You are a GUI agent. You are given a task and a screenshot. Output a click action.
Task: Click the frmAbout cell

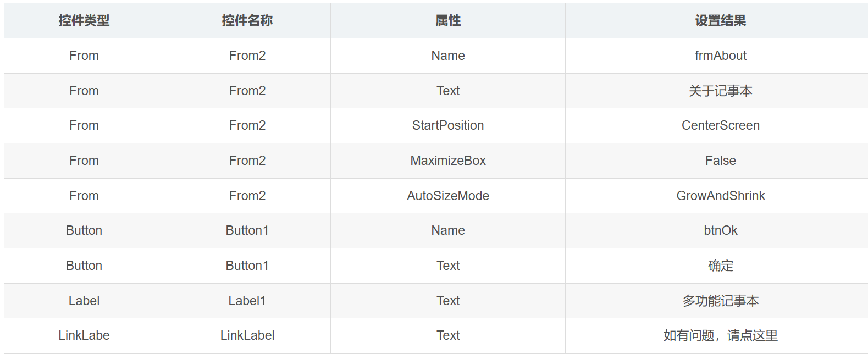click(720, 56)
